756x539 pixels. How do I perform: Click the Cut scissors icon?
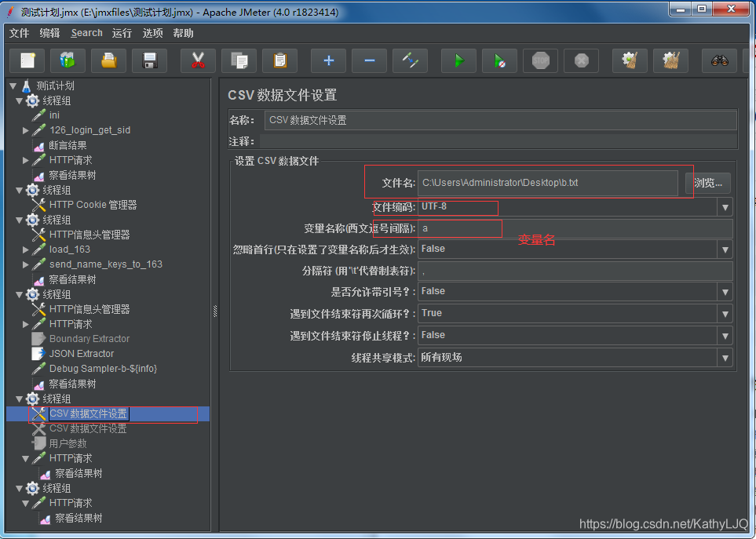[198, 60]
